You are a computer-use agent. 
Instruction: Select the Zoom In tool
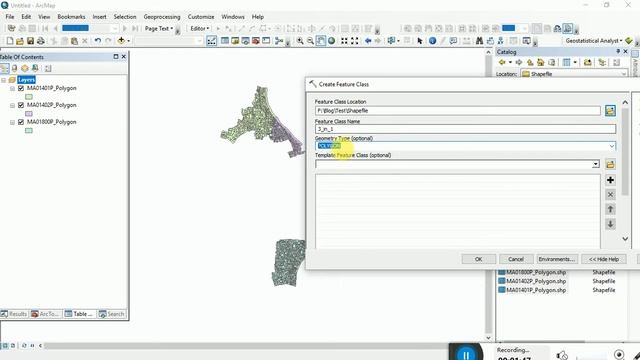(x=300, y=41)
